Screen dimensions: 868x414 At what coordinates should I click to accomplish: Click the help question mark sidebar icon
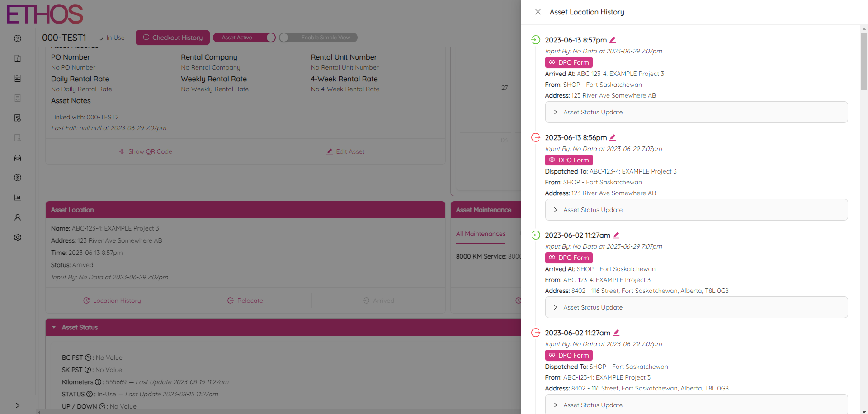click(18, 38)
